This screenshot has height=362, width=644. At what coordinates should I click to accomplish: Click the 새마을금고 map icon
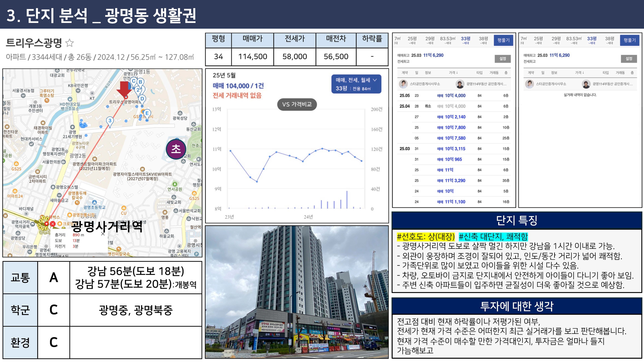click(x=59, y=195)
